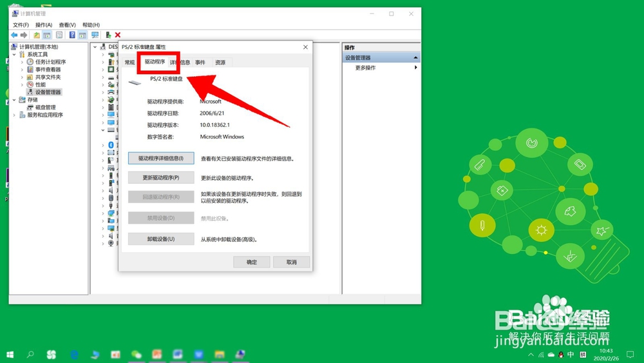644x363 pixels.
Task: Collapse the 系统工具 tree node
Action: click(x=14, y=54)
